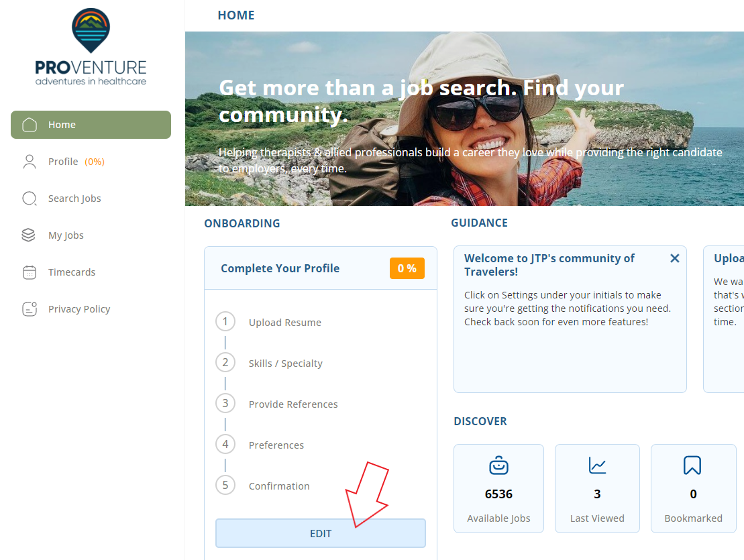Viewport: 744px width, 560px height.
Task: Click the bookmark icon above Bookmarked
Action: [x=693, y=465]
